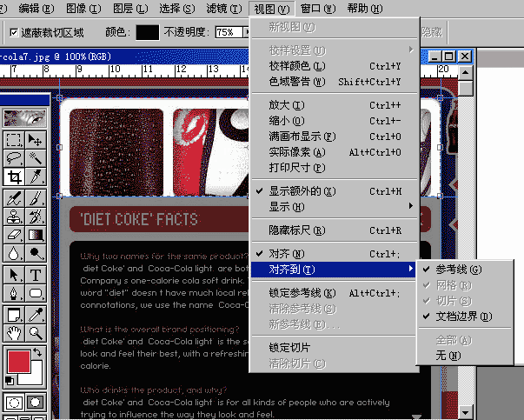Screen dimensions: 524x420
Task: Click vertical scrollbar up arrow
Action: coord(465,73)
